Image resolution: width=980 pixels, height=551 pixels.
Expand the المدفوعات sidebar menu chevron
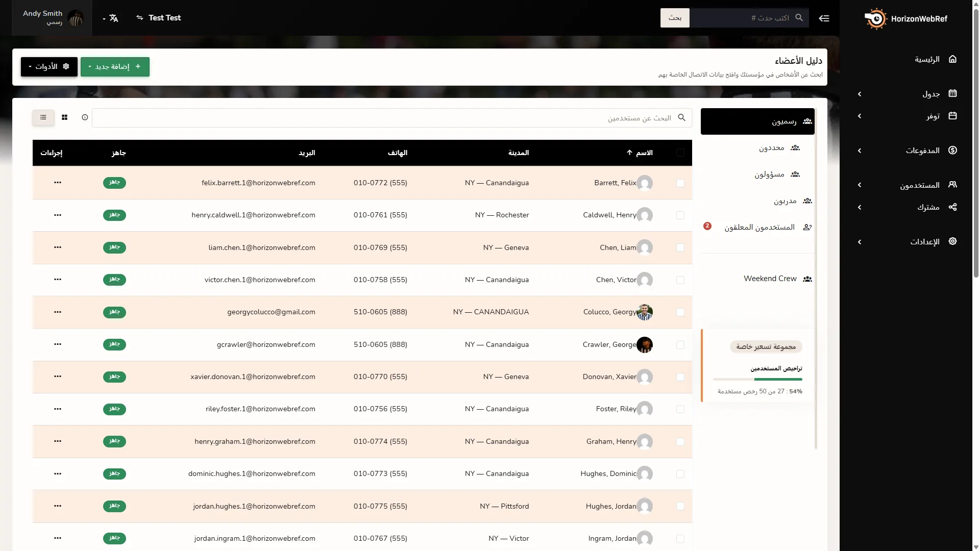[860, 151]
